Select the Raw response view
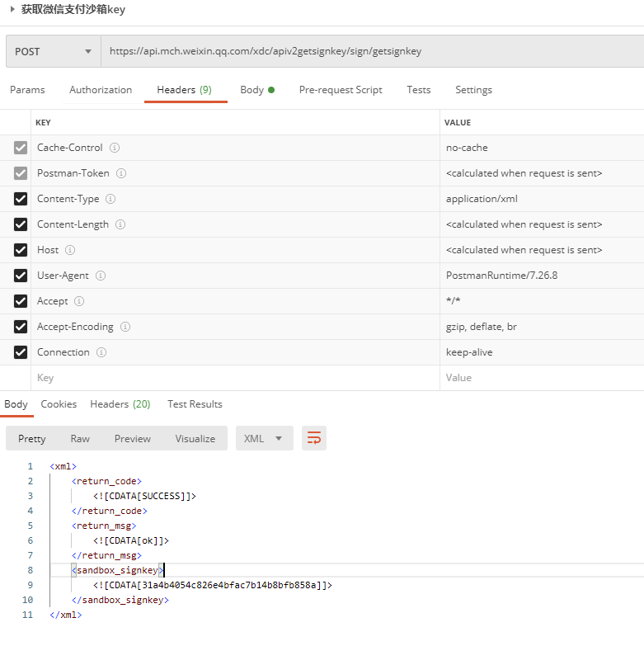The image size is (644, 646). (80, 438)
